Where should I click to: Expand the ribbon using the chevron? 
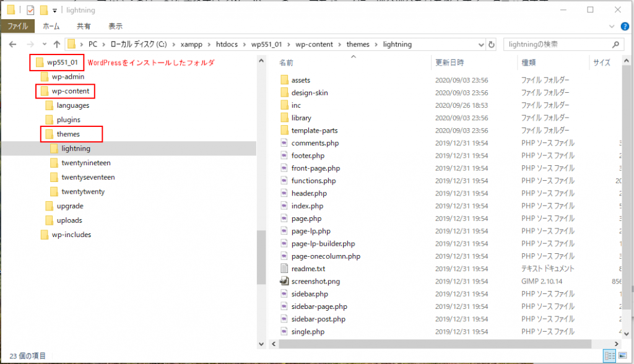613,27
